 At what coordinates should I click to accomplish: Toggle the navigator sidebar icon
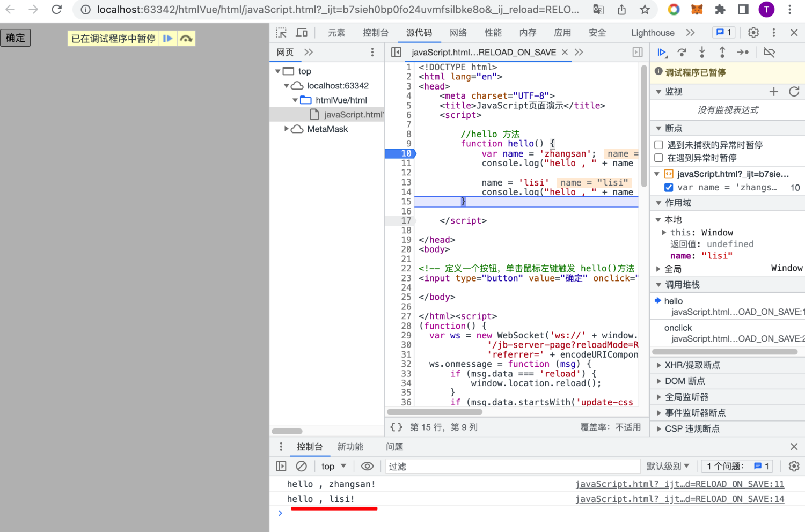[x=396, y=52]
